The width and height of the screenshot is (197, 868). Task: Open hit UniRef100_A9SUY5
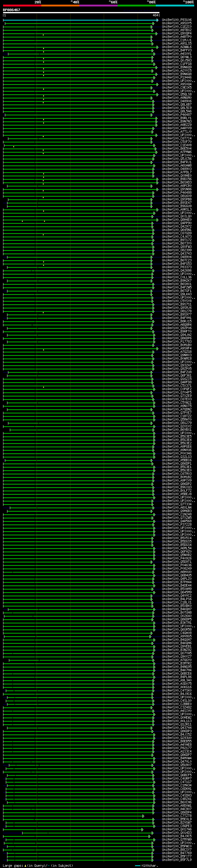pos(177,24)
